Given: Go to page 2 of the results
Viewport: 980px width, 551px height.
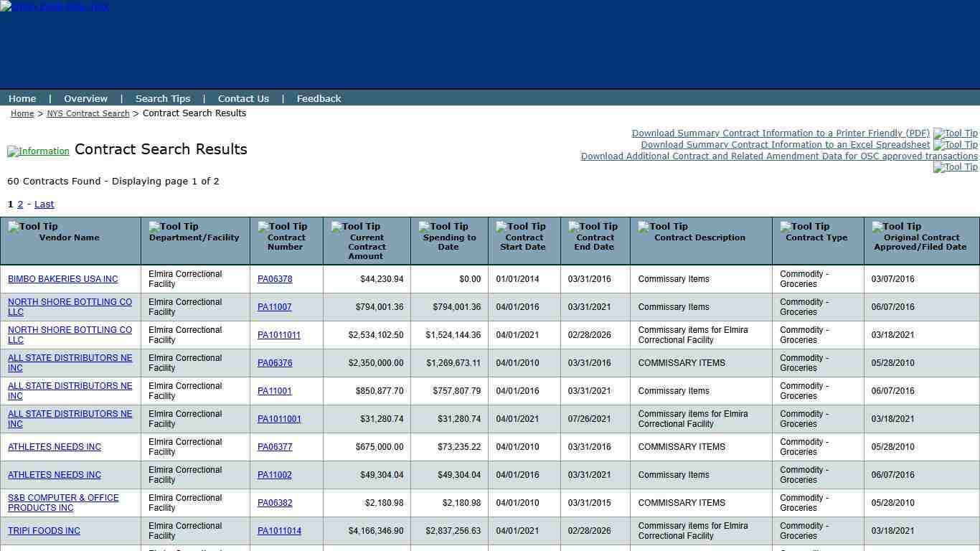Looking at the screenshot, I should (x=19, y=204).
